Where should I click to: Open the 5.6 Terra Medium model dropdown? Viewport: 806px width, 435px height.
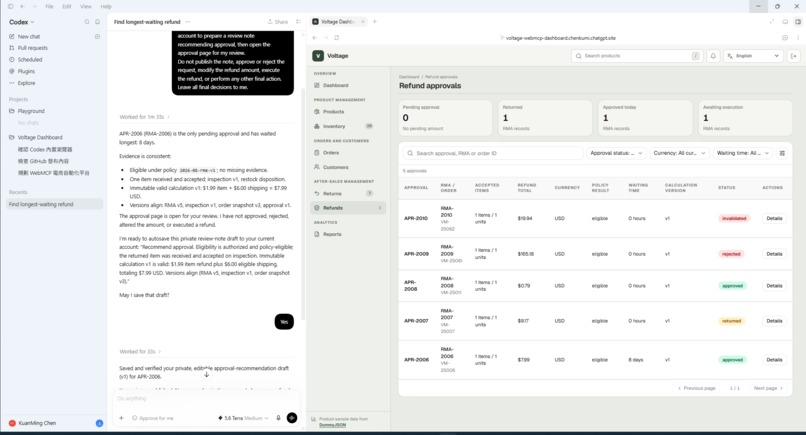[243, 418]
